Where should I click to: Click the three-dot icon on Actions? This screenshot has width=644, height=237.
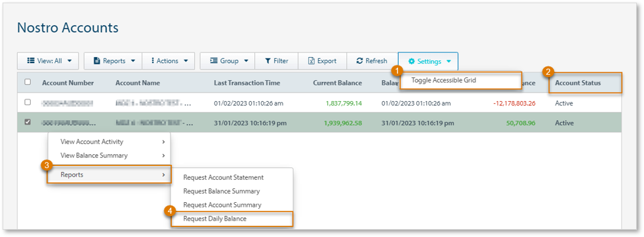coord(153,61)
